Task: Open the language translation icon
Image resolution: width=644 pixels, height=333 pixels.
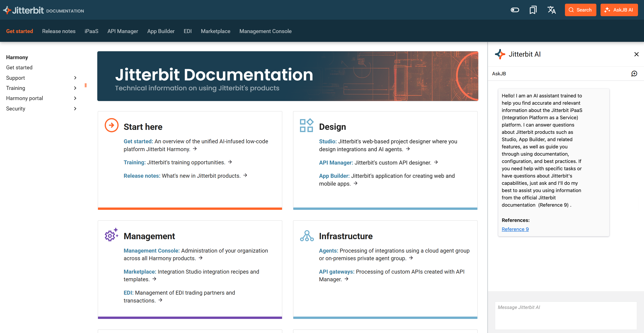Action: tap(552, 10)
